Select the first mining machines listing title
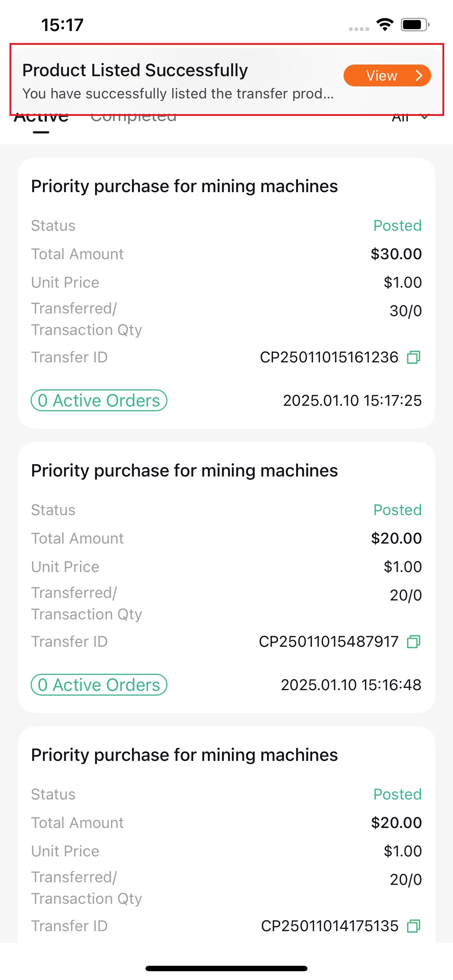The width and height of the screenshot is (453, 980). pyautogui.click(x=184, y=186)
